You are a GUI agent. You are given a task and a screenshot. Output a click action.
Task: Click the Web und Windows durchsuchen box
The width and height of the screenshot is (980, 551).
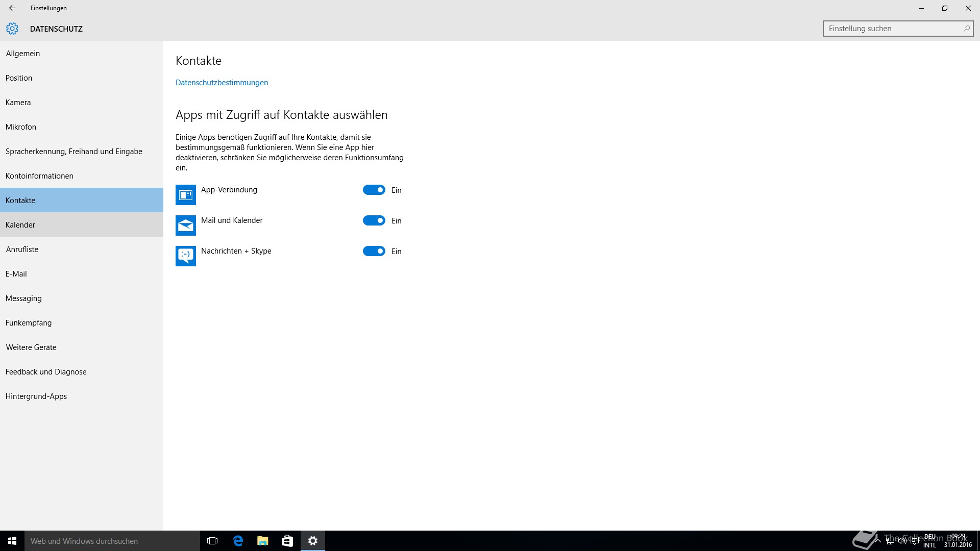[x=112, y=541]
